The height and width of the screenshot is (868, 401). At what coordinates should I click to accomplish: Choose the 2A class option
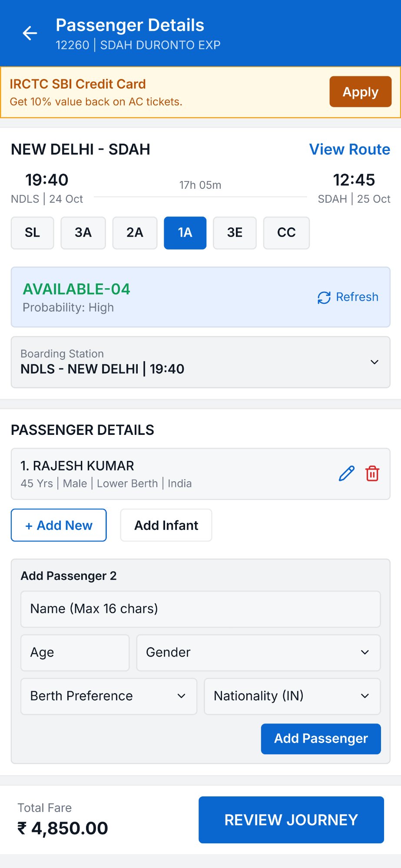coord(135,233)
